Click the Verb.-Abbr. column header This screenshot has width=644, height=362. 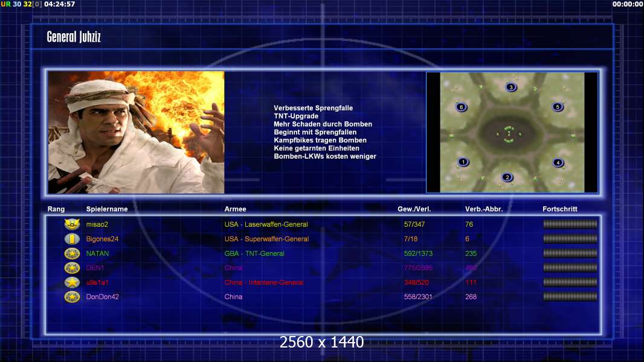click(x=484, y=209)
